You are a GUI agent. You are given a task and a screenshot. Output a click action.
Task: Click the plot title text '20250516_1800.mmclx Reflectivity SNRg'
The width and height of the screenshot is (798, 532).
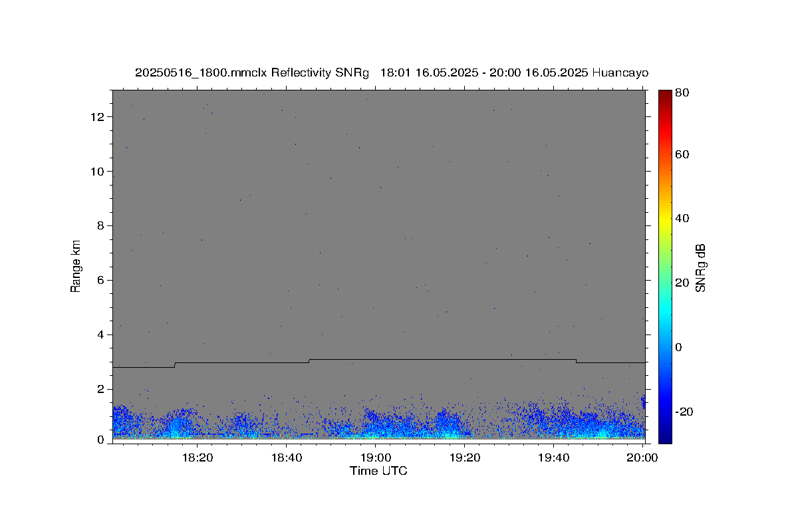click(251, 73)
